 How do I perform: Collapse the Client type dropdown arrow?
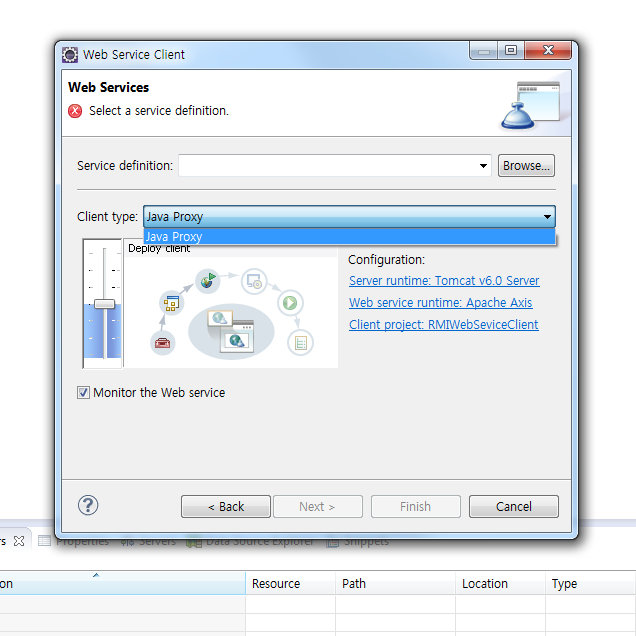[x=547, y=216]
